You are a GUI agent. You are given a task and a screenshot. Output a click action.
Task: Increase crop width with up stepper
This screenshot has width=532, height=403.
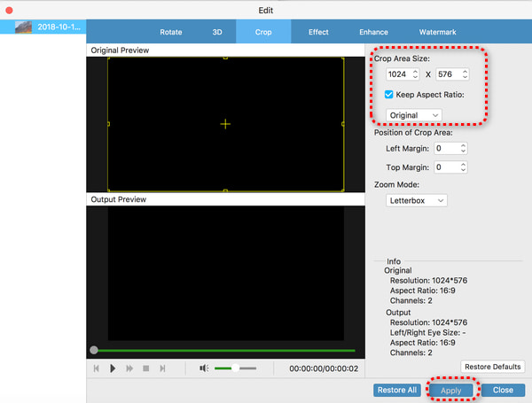point(415,71)
